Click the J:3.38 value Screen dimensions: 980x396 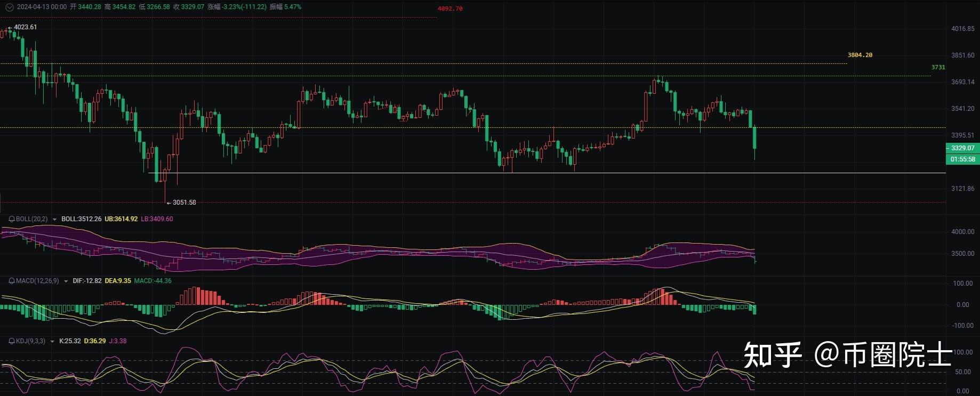pos(118,341)
